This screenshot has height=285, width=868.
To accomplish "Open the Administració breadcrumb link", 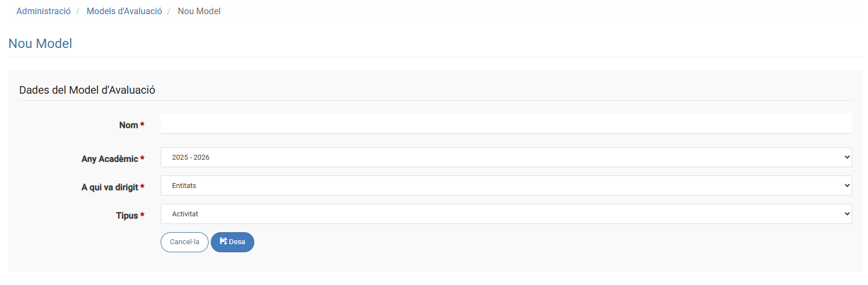I will click(44, 11).
